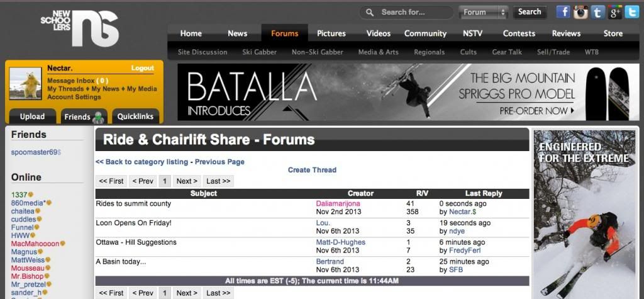Go to Ski Gabber subforum
Screen dimensions: 644x299
pos(260,52)
